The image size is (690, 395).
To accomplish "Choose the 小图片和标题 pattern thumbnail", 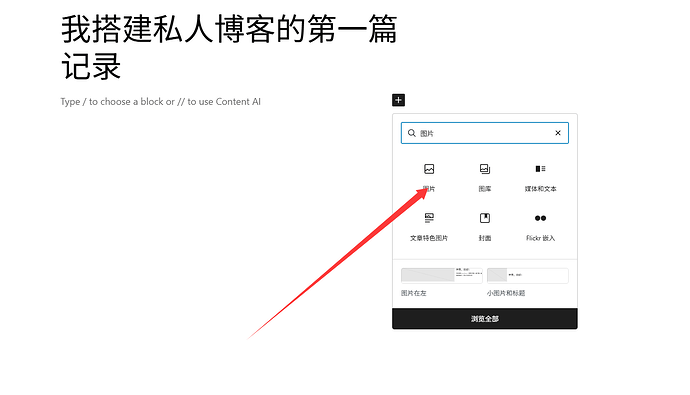I will [528, 275].
